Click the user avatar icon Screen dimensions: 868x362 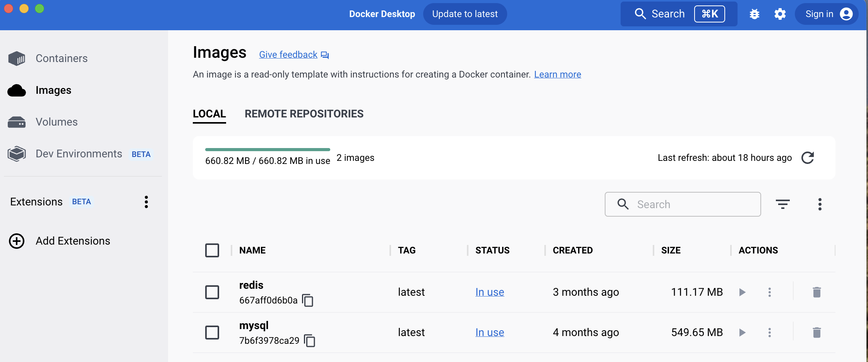tap(846, 14)
